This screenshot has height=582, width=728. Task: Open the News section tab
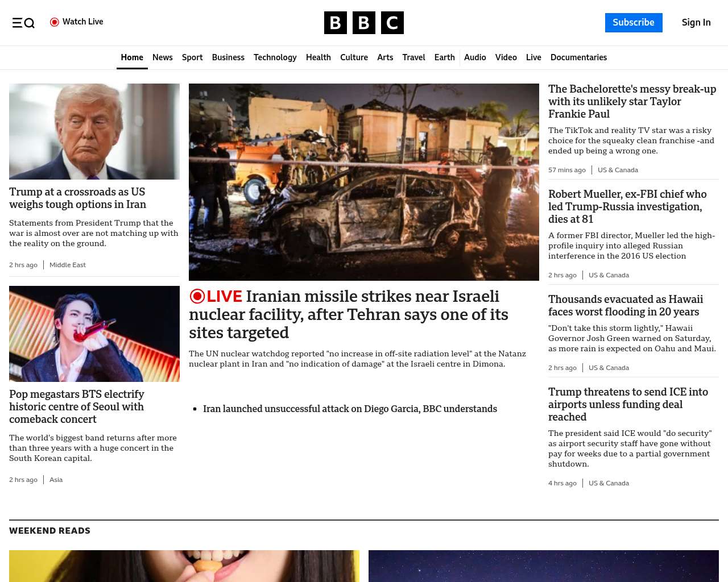click(x=162, y=57)
